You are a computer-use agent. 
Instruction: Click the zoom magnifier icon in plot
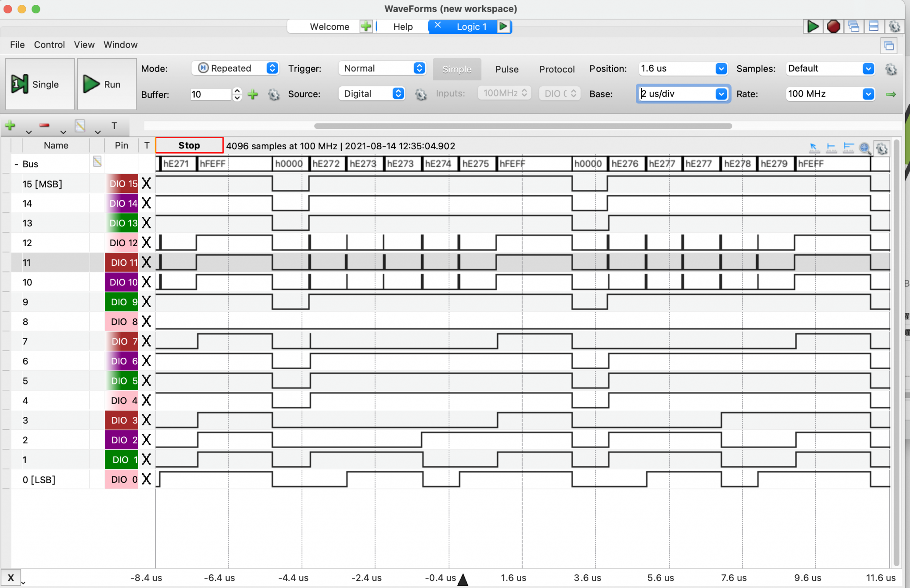(865, 148)
